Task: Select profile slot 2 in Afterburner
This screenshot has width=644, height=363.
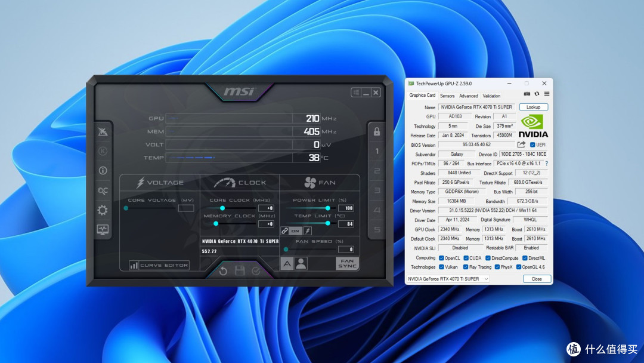Action: [377, 171]
